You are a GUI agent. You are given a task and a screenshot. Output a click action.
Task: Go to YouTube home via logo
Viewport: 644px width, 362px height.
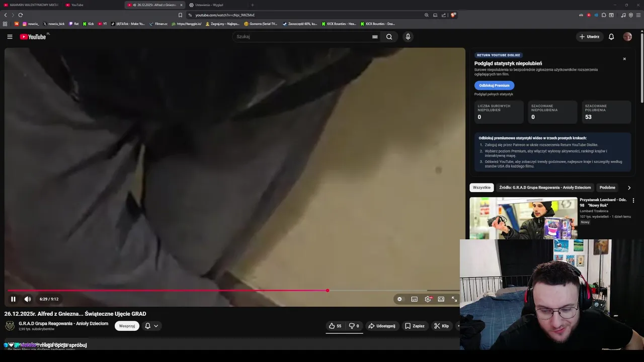(33, 37)
